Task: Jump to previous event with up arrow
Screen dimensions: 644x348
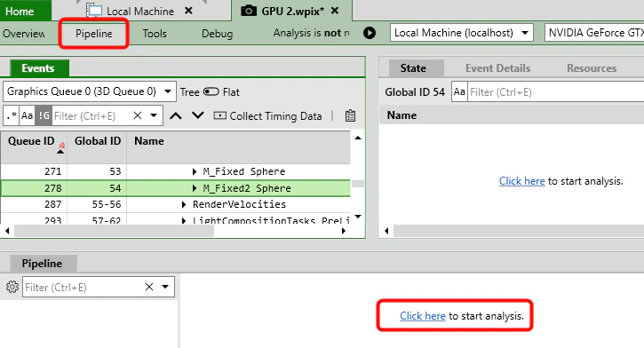Action: point(176,116)
